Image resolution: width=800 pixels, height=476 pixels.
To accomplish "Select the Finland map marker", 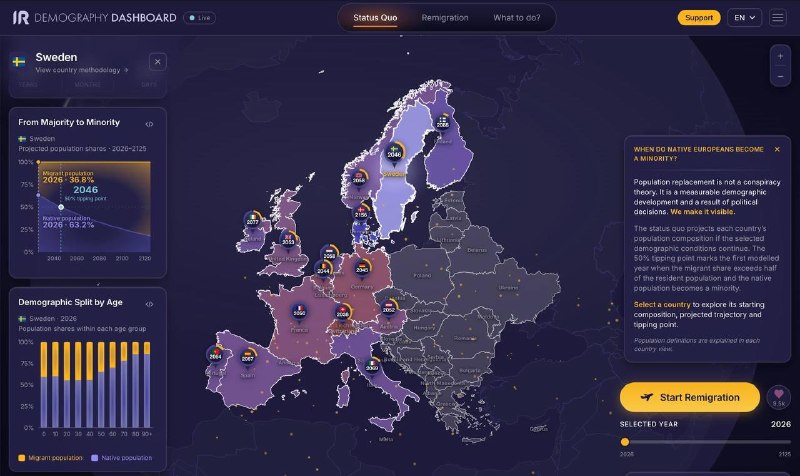I will [442, 123].
